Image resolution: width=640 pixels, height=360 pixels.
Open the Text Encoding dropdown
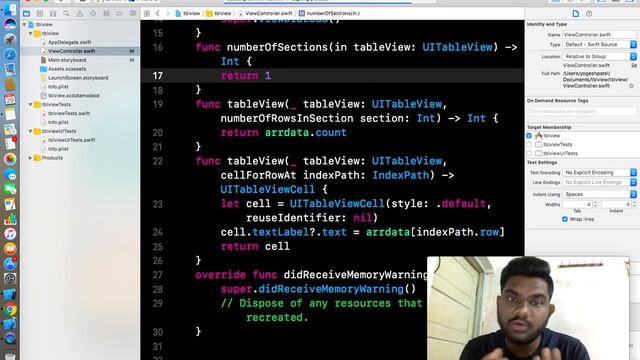599,173
